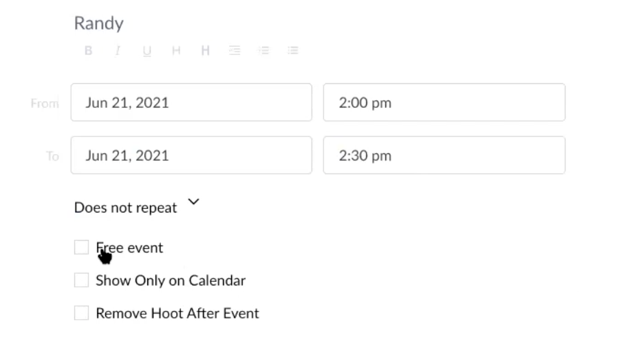
Task: Check the Free event checkbox
Action: 82,248
